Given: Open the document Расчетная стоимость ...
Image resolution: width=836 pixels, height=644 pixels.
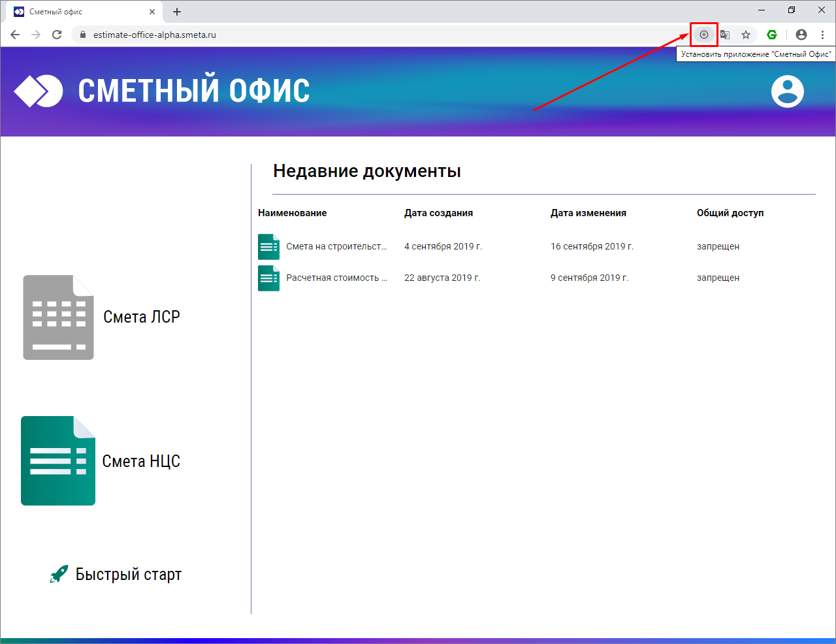Looking at the screenshot, I should [336, 278].
